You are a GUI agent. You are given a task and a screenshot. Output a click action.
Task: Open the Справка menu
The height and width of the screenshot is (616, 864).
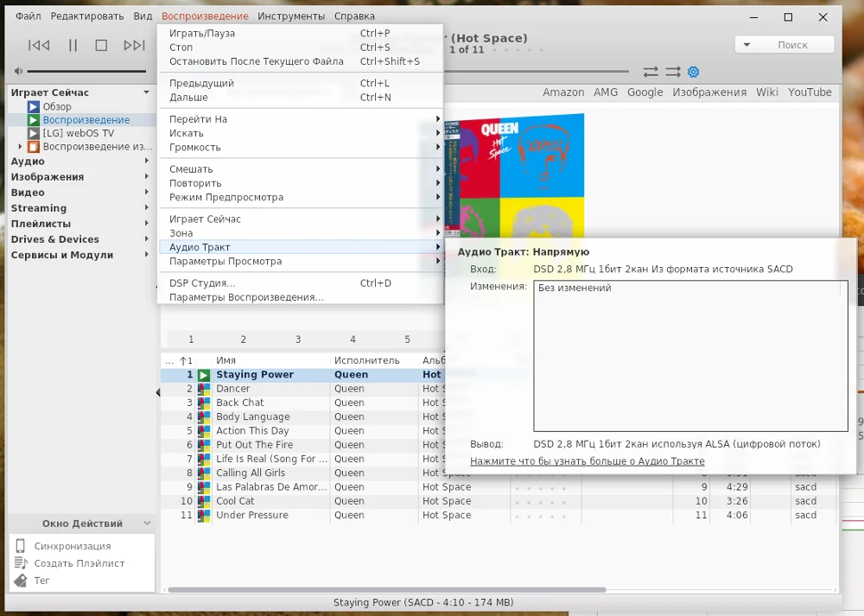[x=354, y=16]
